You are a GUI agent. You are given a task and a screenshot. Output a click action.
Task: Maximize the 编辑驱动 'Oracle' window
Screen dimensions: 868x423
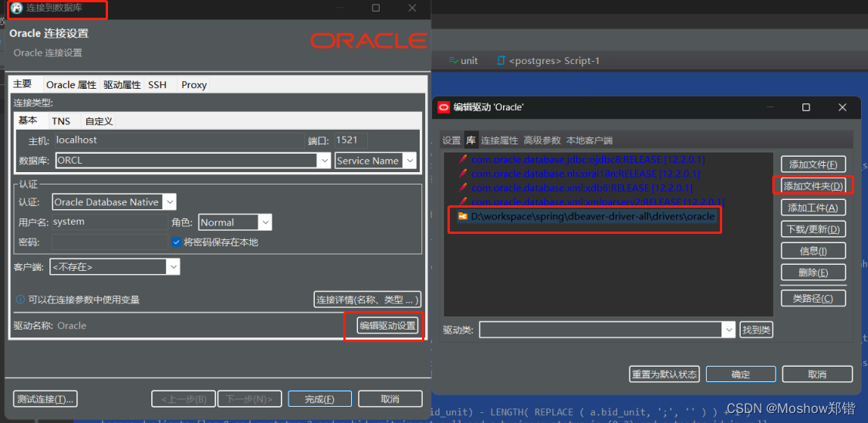806,107
